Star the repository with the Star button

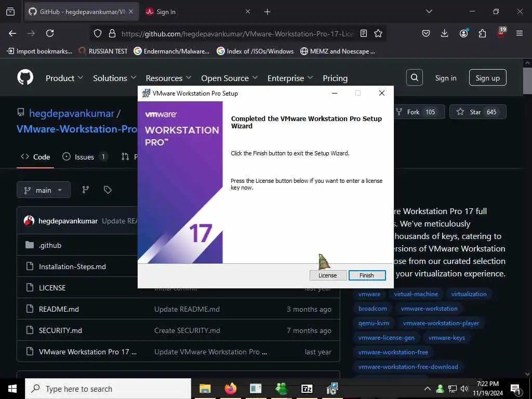click(478, 112)
